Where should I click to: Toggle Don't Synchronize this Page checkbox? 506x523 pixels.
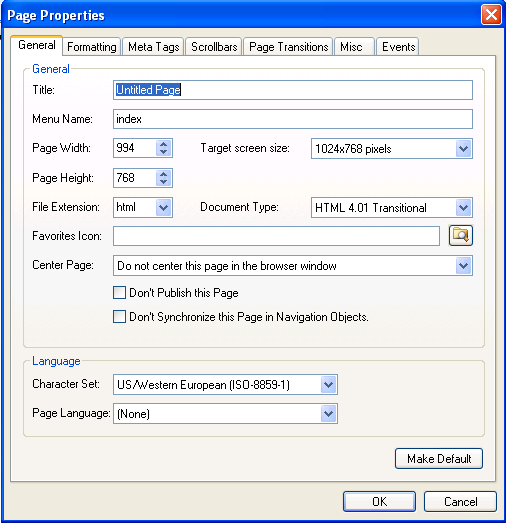(x=119, y=317)
